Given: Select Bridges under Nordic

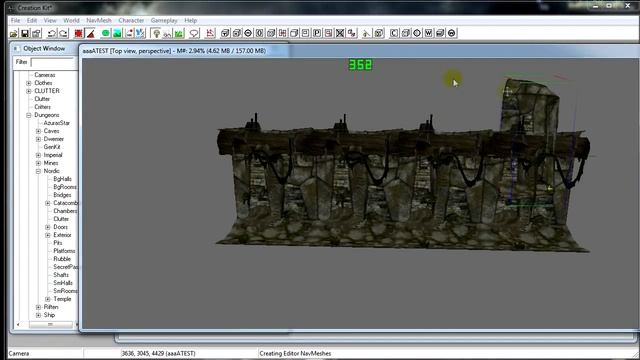Looking at the screenshot, I should (62, 195).
